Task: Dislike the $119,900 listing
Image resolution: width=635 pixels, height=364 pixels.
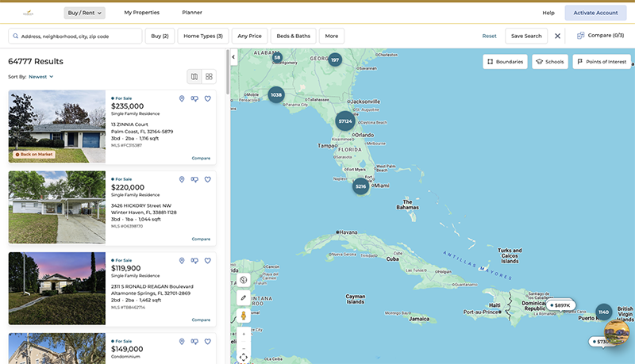Action: 194,261
